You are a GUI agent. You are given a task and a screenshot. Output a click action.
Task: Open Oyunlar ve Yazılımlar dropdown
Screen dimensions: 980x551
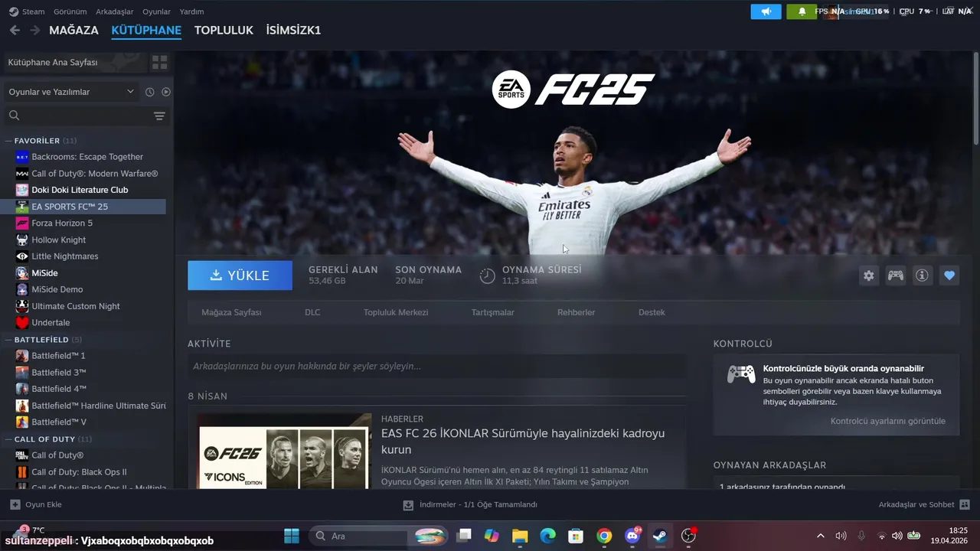(x=71, y=92)
